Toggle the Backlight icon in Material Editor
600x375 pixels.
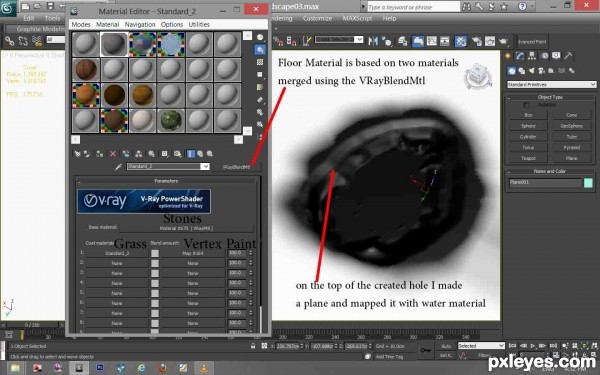point(260,49)
